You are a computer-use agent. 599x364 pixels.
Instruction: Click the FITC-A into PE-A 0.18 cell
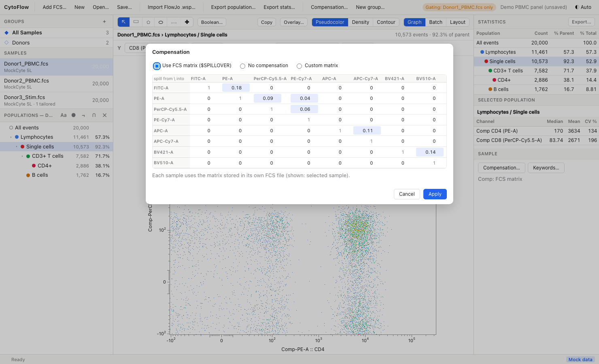coord(236,88)
